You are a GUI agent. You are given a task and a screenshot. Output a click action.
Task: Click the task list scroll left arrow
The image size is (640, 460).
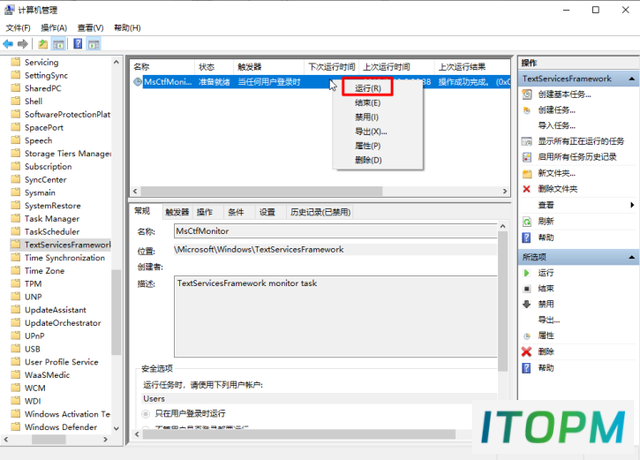pyautogui.click(x=135, y=191)
